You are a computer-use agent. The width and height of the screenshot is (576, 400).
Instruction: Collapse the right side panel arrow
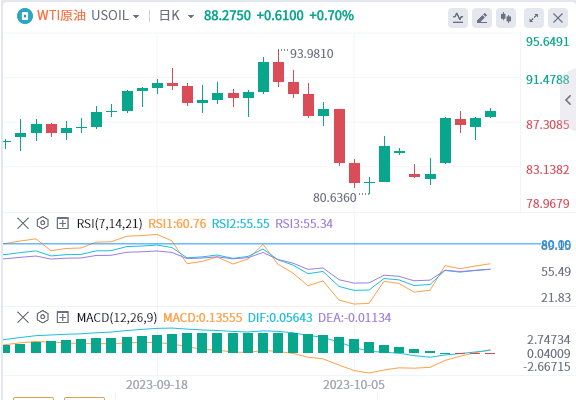point(568,100)
